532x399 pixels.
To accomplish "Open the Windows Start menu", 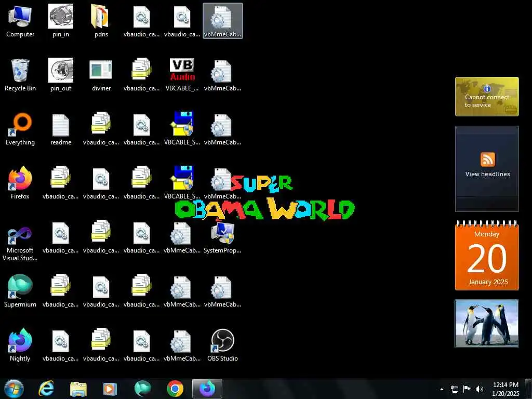I will (x=14, y=389).
